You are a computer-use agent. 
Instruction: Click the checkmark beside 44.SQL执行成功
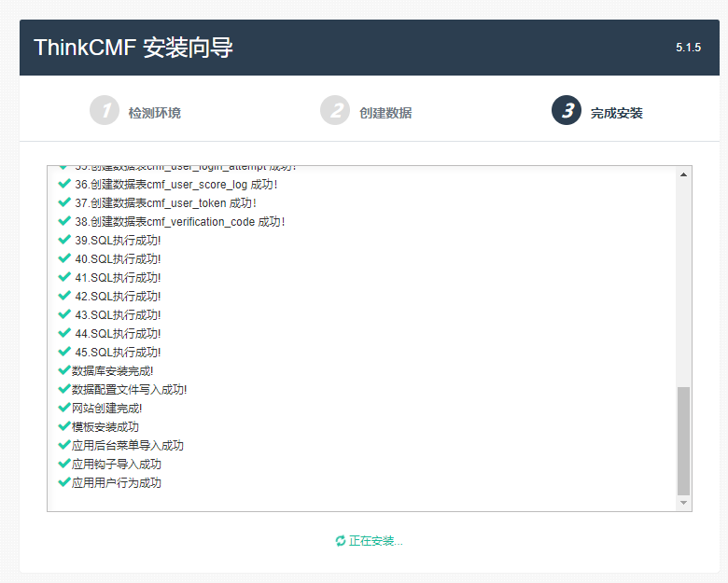[64, 333]
